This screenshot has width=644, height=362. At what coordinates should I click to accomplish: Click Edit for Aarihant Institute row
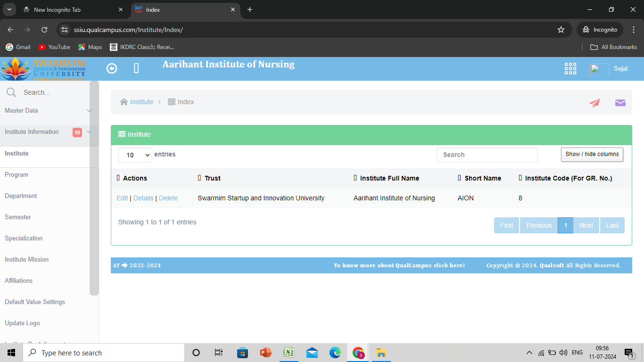click(122, 198)
